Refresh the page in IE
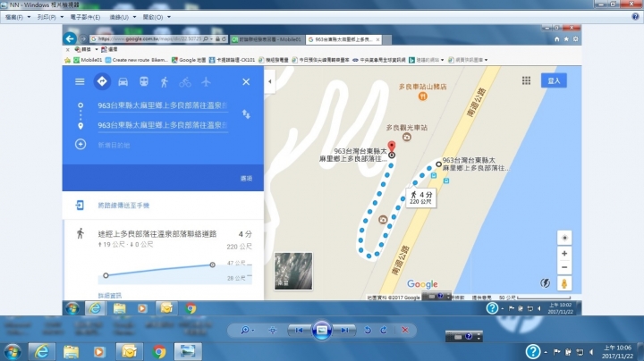 [x=224, y=39]
